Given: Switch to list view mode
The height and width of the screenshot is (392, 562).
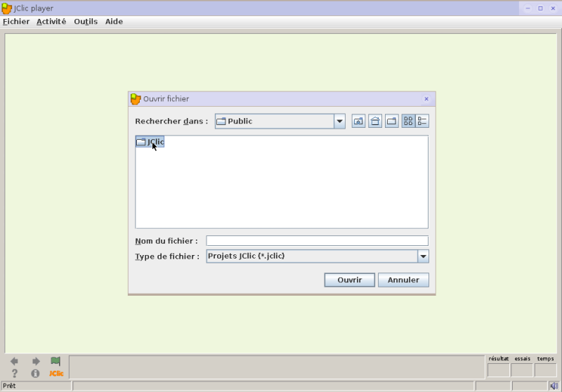Looking at the screenshot, I should point(408,121).
